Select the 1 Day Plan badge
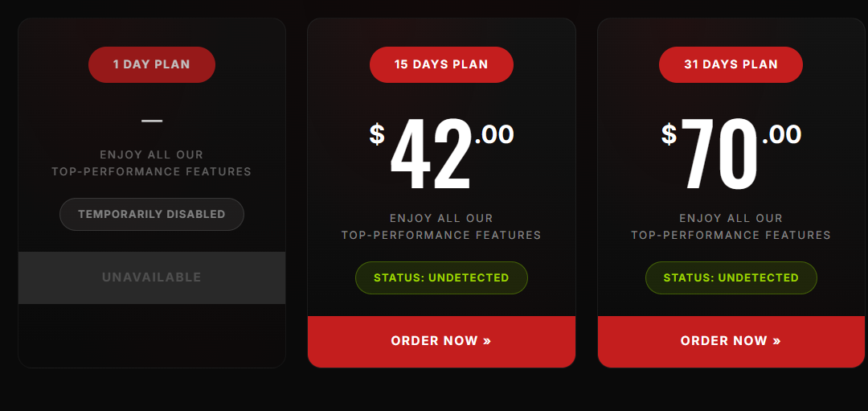This screenshot has height=411, width=868. [x=152, y=64]
